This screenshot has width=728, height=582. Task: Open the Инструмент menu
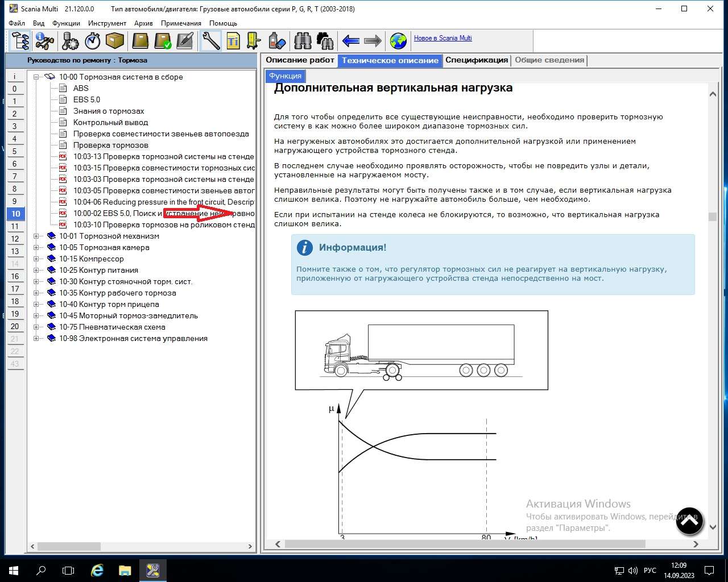[107, 23]
